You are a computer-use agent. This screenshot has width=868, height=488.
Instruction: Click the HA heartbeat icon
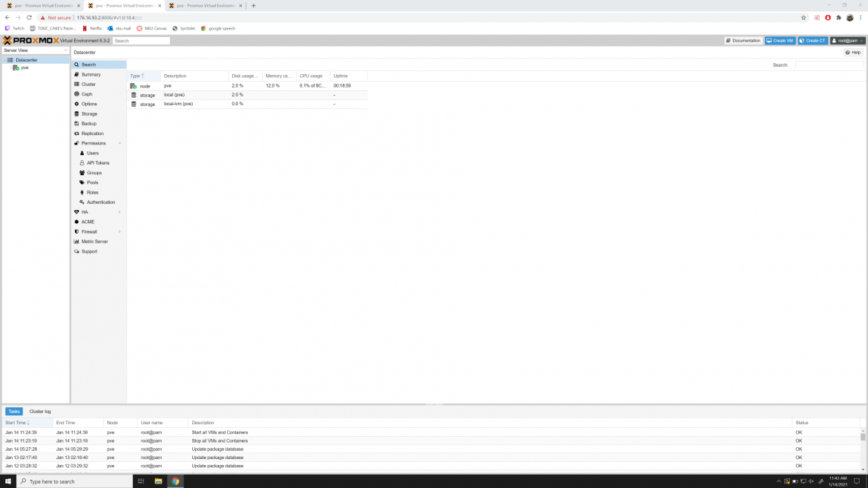[76, 212]
